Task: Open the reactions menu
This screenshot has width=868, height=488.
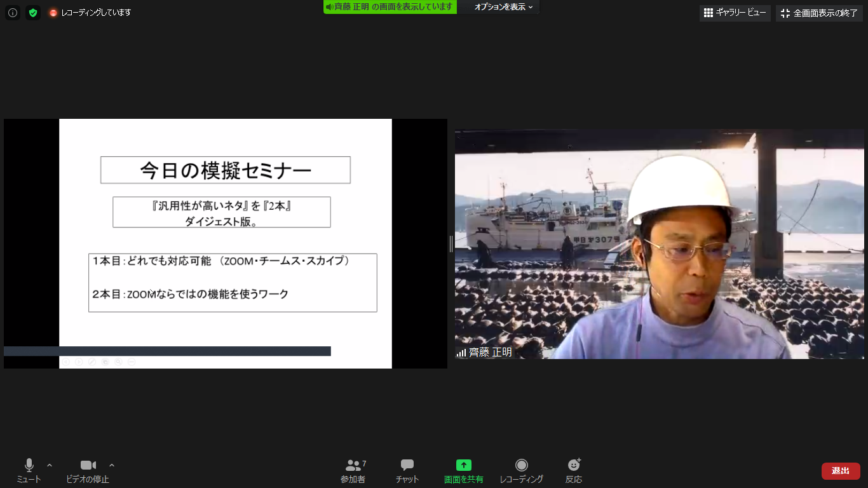Action: [574, 471]
